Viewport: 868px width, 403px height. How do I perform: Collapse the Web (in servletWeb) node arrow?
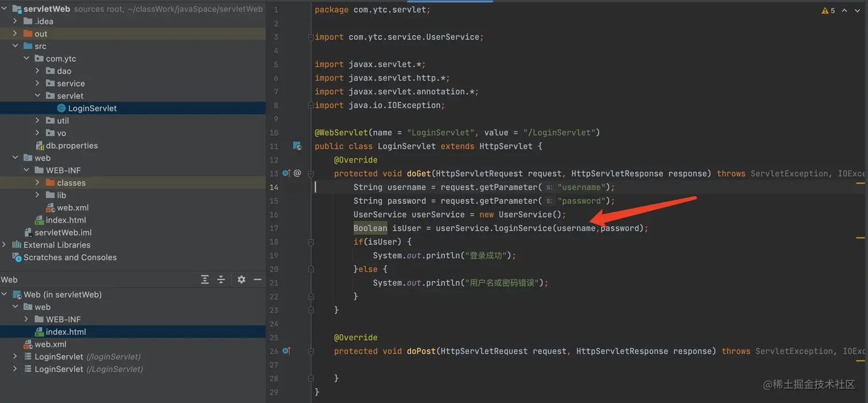point(4,294)
